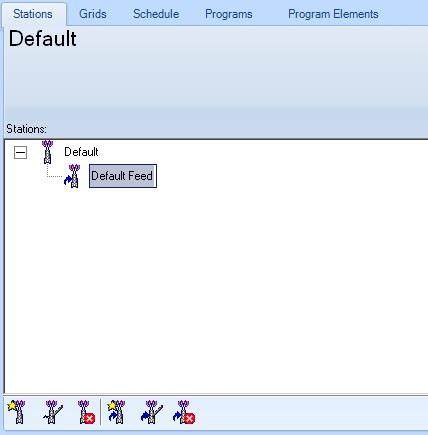The height and width of the screenshot is (435, 428).
Task: Switch to the Program Elements tab
Action: 333,14
